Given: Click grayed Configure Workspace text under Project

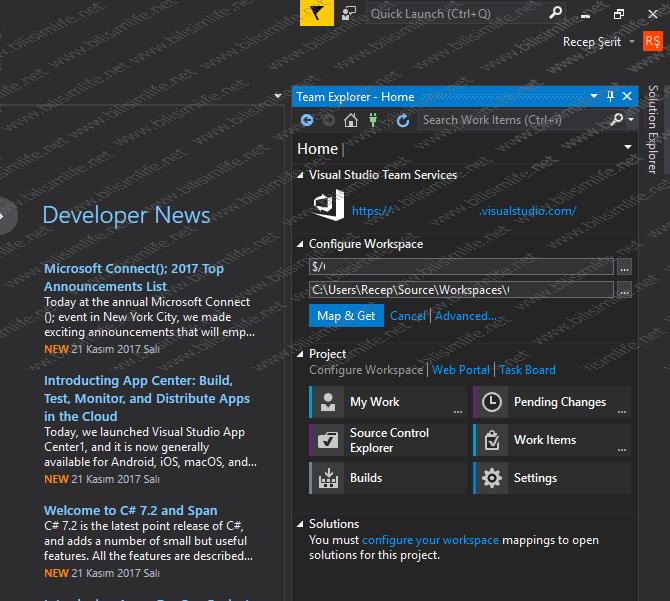Looking at the screenshot, I should pos(366,370).
